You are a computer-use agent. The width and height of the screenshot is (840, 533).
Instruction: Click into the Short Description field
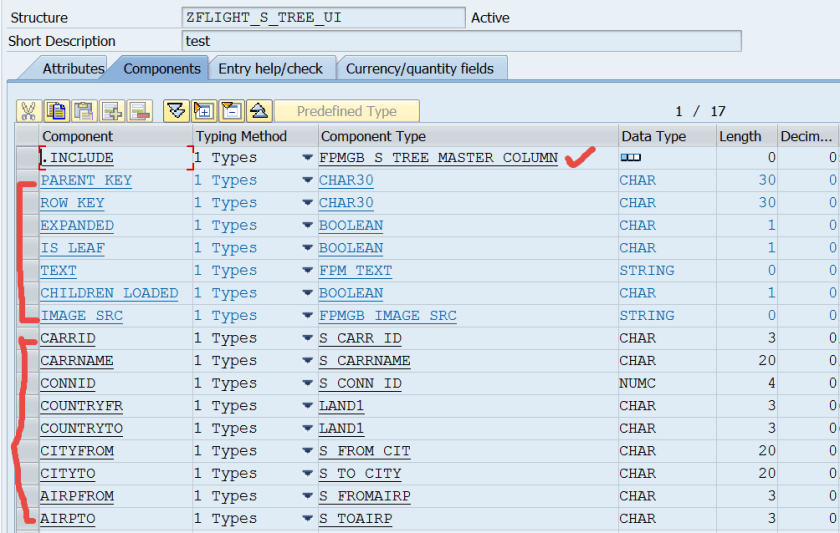click(461, 41)
